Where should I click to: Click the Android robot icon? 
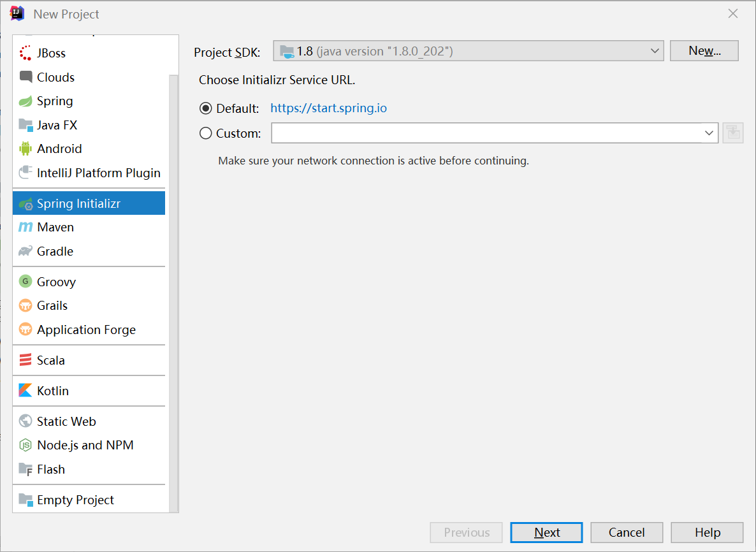pyautogui.click(x=25, y=149)
